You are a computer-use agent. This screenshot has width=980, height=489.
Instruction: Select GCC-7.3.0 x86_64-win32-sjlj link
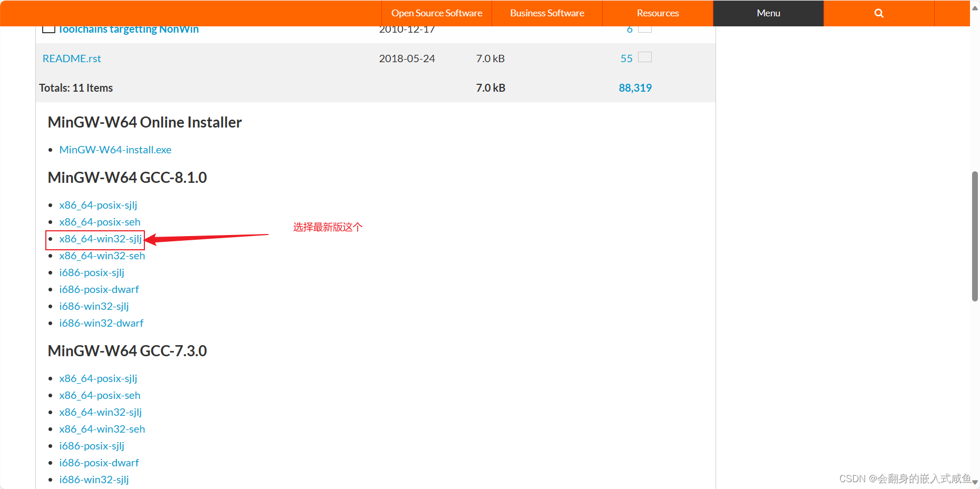coord(101,412)
